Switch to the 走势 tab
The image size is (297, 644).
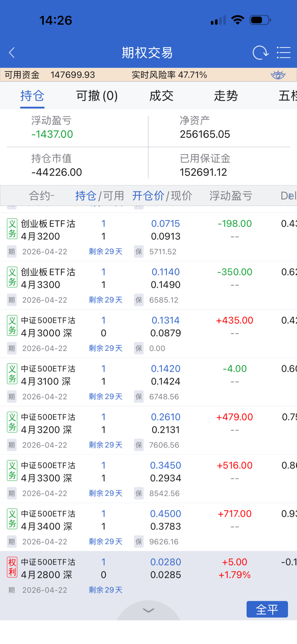(x=226, y=96)
